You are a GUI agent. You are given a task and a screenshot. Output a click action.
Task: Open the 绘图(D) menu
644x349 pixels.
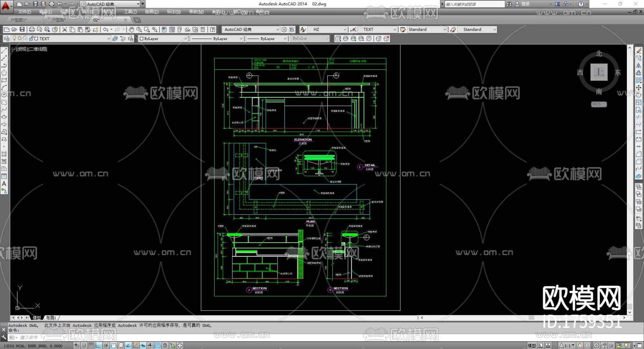point(152,12)
